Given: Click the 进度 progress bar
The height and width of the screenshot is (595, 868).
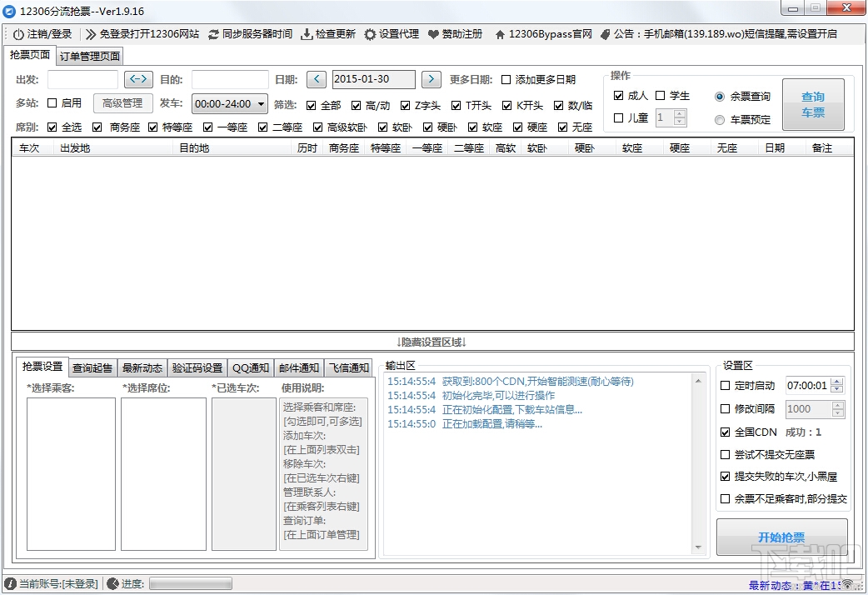Looking at the screenshot, I should tap(190, 582).
